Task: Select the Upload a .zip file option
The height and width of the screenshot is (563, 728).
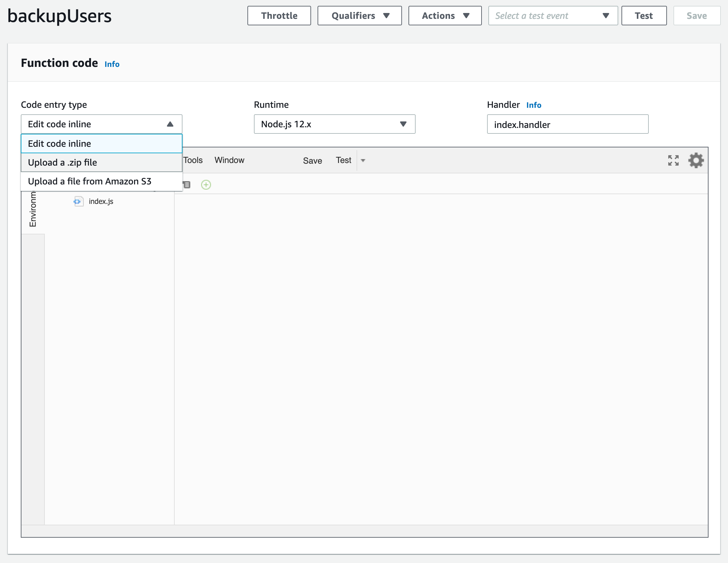Action: pos(62,162)
